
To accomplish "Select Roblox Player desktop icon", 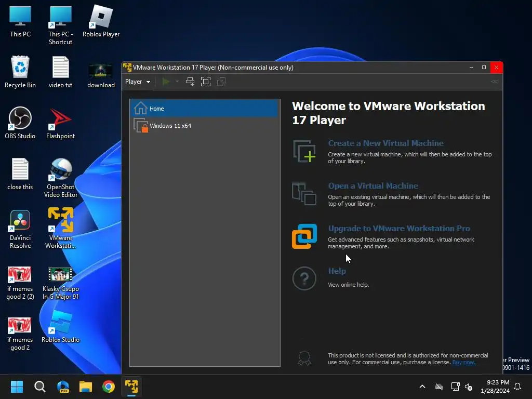I will point(101,22).
